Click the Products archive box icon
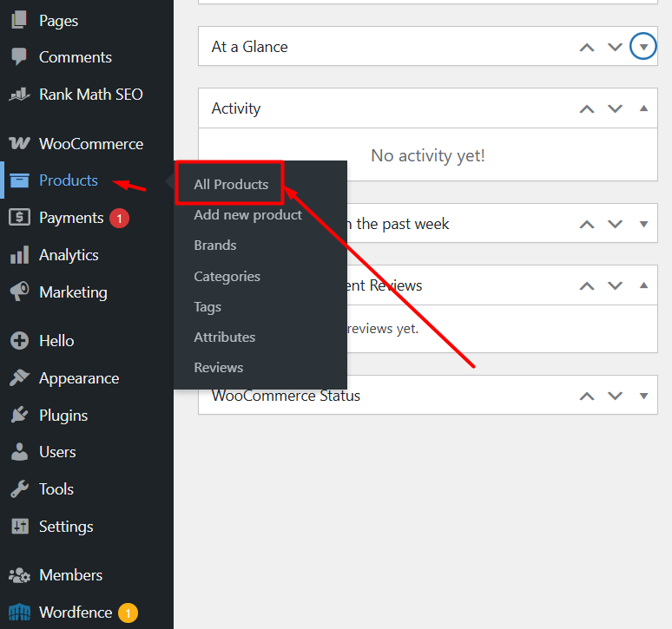Viewport: 672px width, 629px height. (x=19, y=180)
